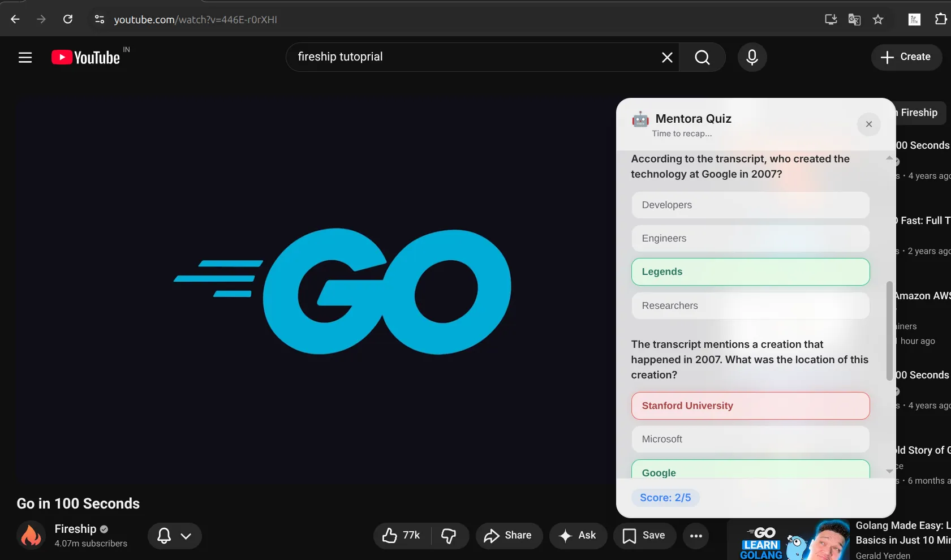This screenshot has height=560, width=951.
Task: Open the YouTube hamburger guide menu
Action: 25,57
